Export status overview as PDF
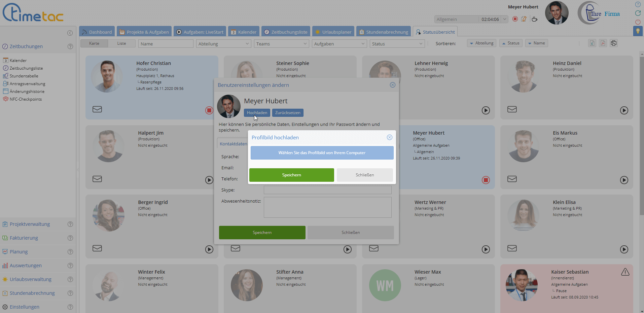Image resolution: width=644 pixels, height=313 pixels. pos(603,43)
